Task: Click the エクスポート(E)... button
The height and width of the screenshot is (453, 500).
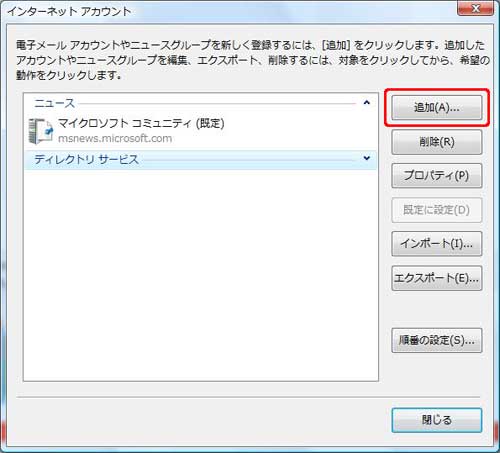Action: (x=437, y=278)
